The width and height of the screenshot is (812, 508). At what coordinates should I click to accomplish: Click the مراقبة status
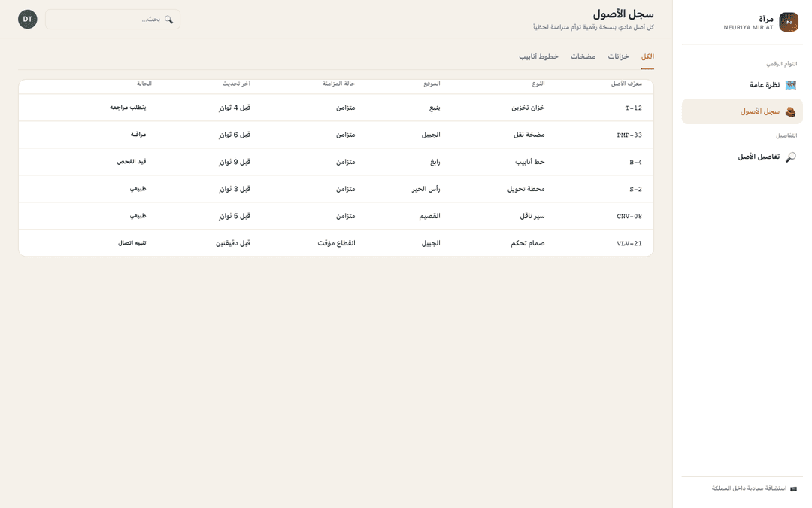(x=138, y=134)
